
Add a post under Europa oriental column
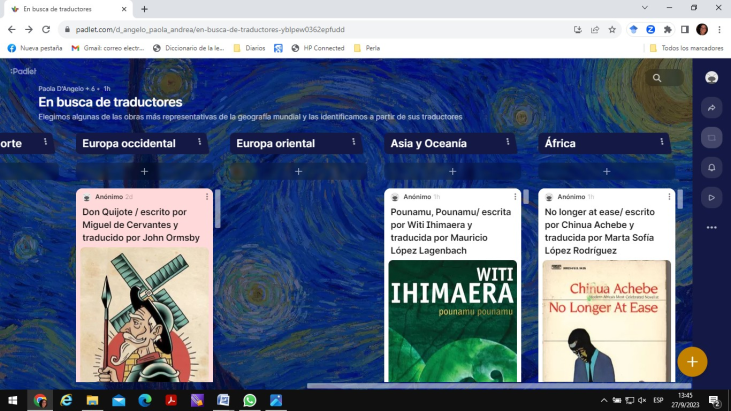(x=298, y=171)
